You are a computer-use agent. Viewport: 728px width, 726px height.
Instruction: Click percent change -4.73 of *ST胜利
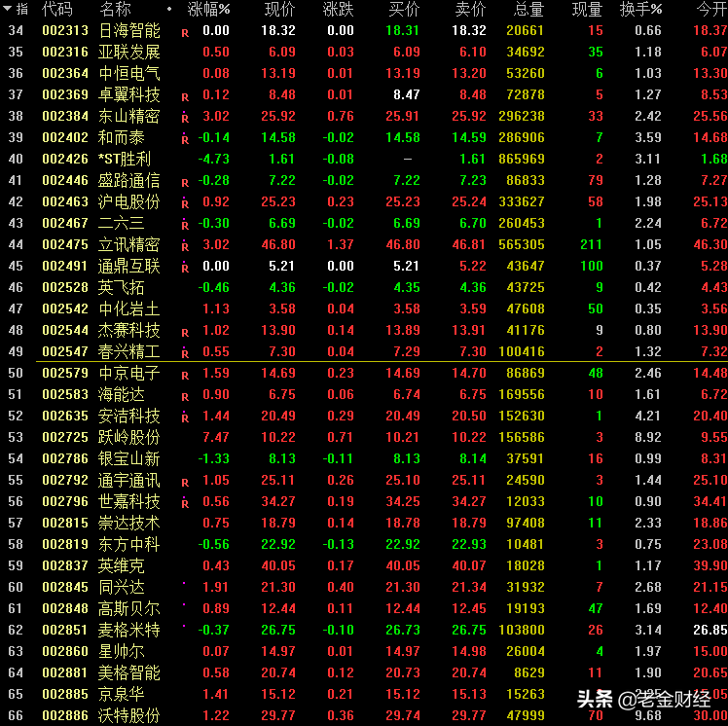tap(213, 159)
